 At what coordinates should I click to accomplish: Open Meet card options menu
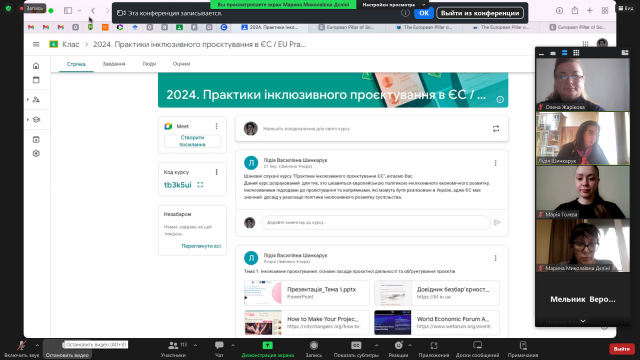tap(217, 127)
